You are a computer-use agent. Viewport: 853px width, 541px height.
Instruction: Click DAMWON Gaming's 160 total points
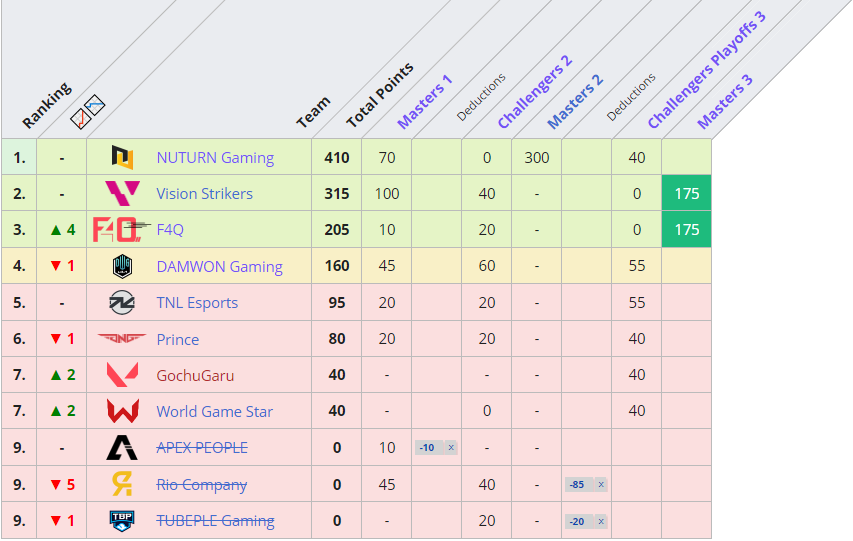[x=337, y=266]
